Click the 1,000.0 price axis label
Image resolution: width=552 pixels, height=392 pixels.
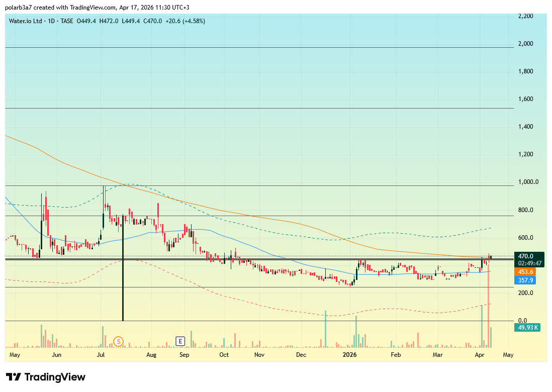coord(528,182)
